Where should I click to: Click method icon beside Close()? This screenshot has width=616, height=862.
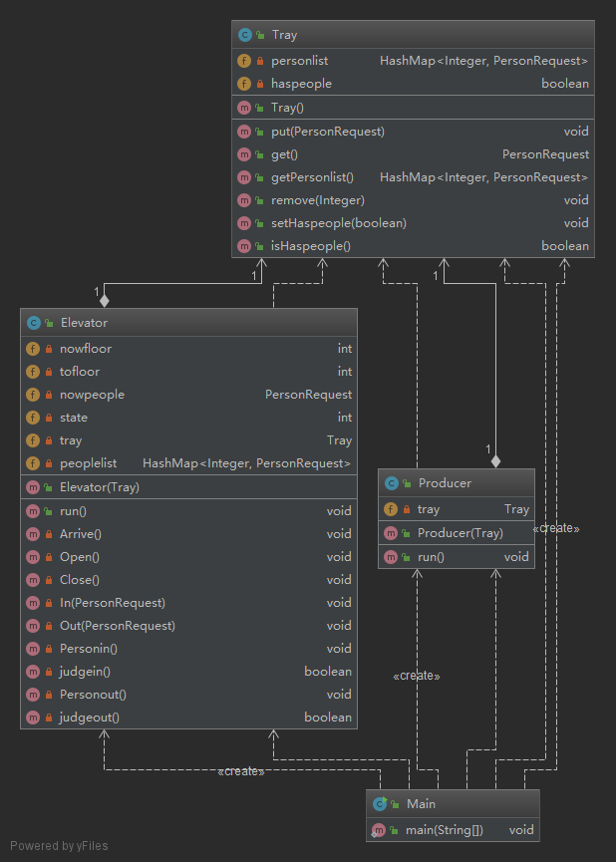pos(33,580)
